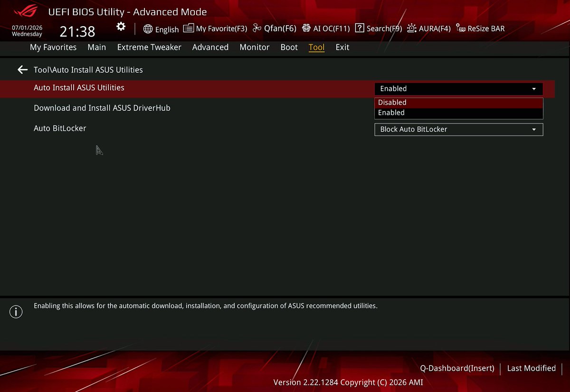The height and width of the screenshot is (392, 570).
Task: Toggle ReSize BAR setting
Action: coord(480,29)
